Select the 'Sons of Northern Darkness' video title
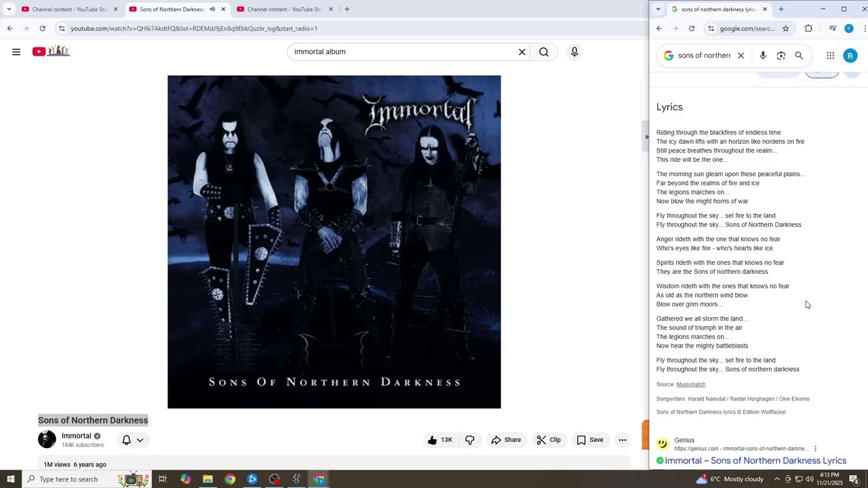Image resolution: width=868 pixels, height=488 pixels. (93, 420)
